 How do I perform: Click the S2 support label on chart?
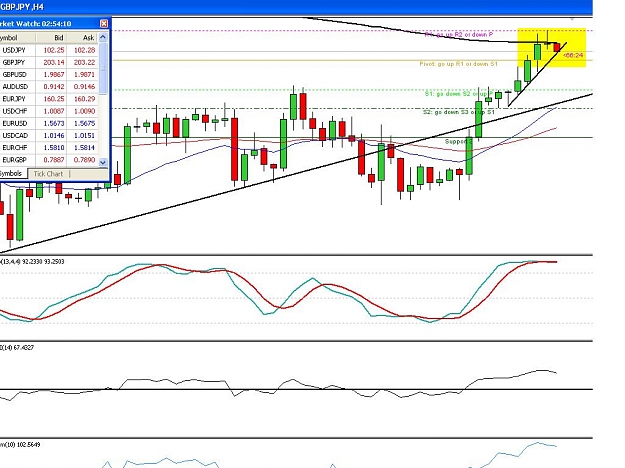pos(459,112)
